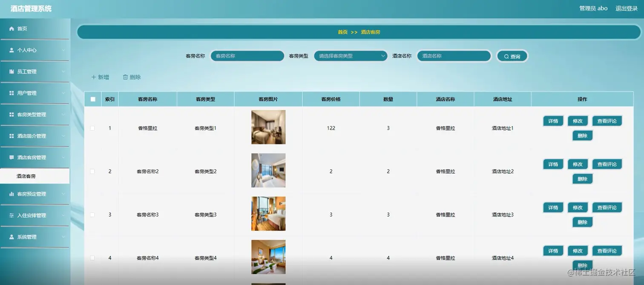Click 详情 for row 客房名称4

coord(553,251)
